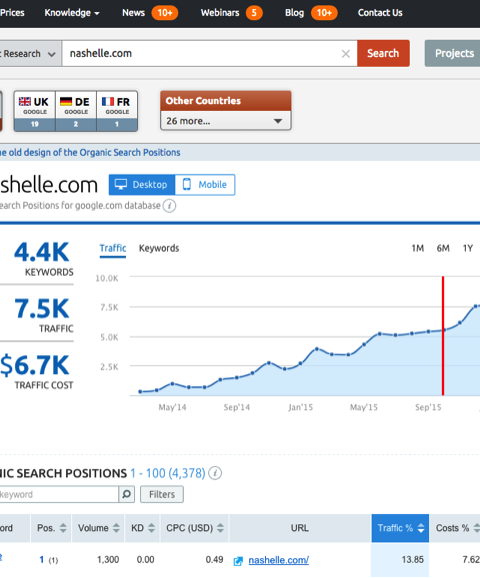This screenshot has height=578, width=480.
Task: Click the 4.4K keywords stat
Action: (x=42, y=253)
